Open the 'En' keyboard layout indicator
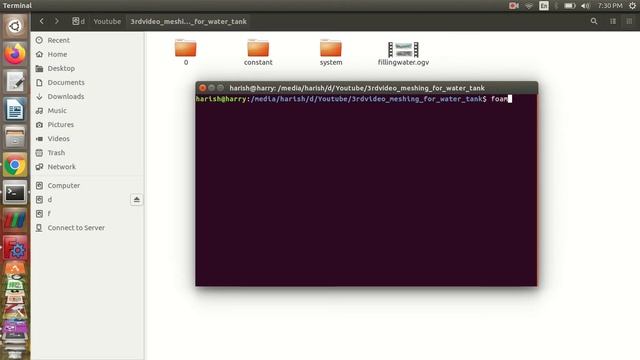640x360 pixels. 544,6
